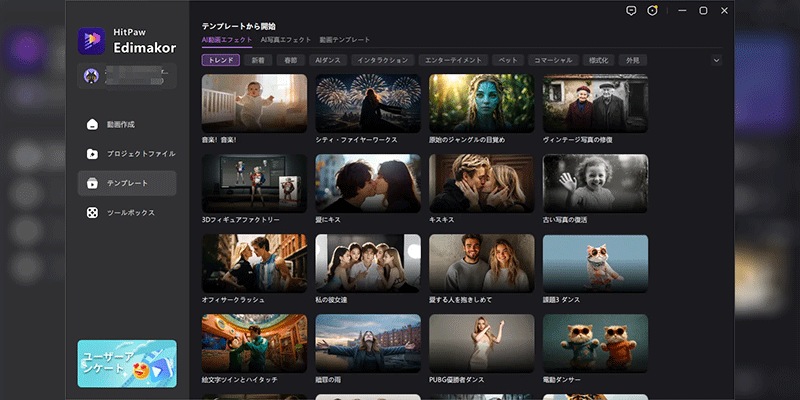Select the 外見 category filter

(x=633, y=60)
